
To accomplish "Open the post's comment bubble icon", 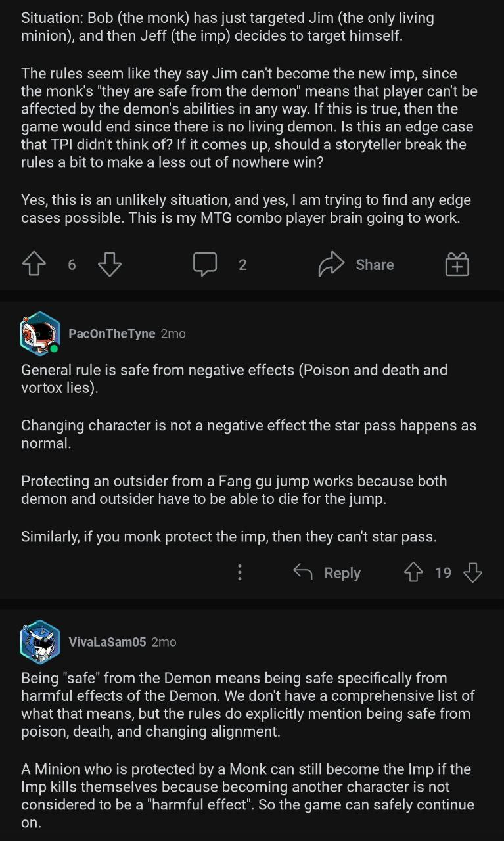I will (205, 265).
